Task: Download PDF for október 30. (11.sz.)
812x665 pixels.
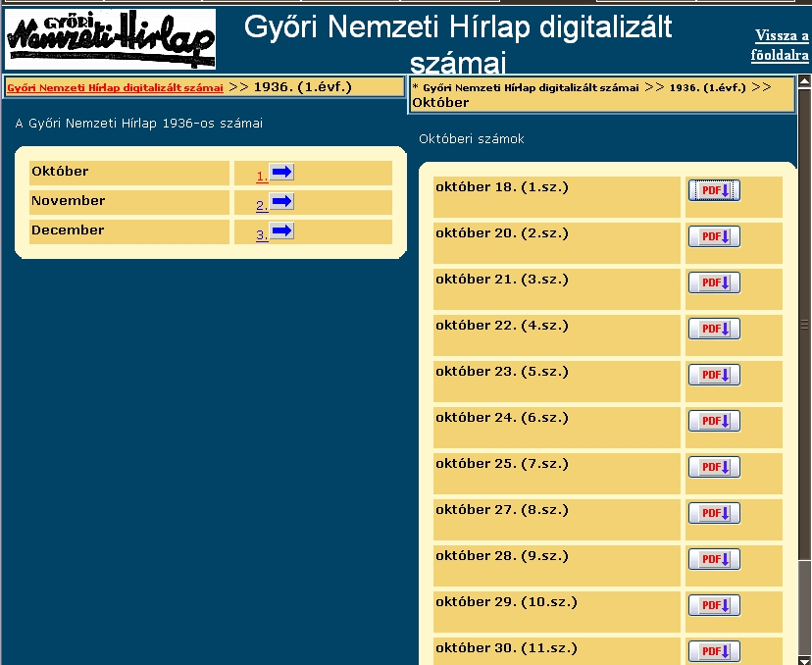Action: 714,651
